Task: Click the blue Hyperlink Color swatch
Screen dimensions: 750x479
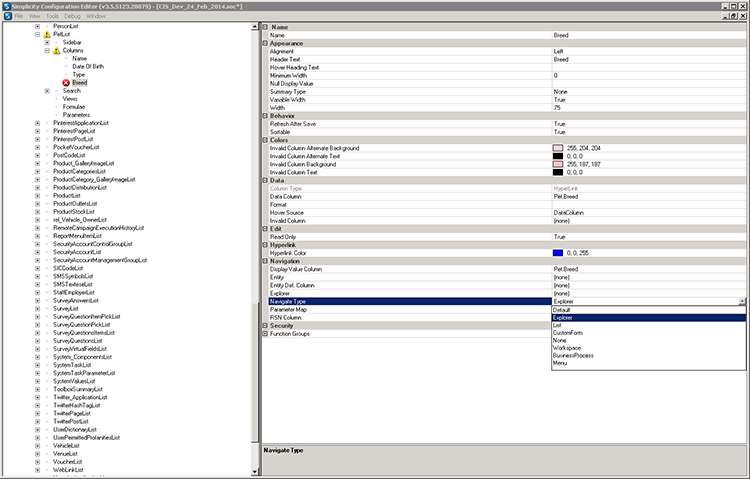Action: pyautogui.click(x=558, y=253)
